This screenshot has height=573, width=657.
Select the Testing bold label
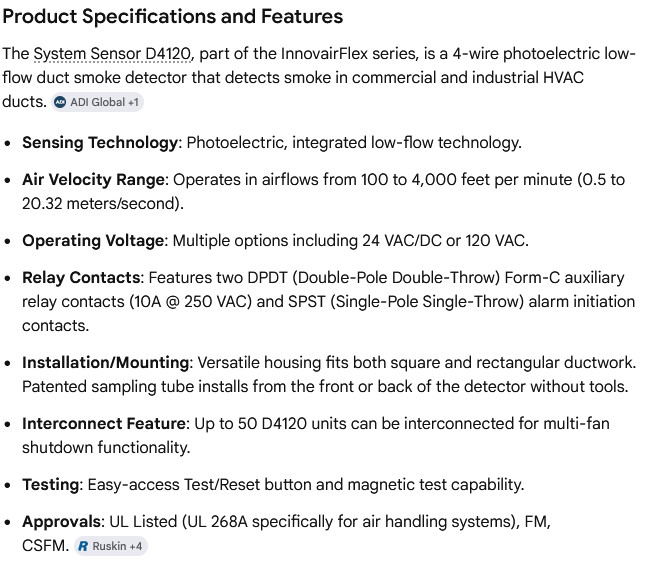point(51,485)
